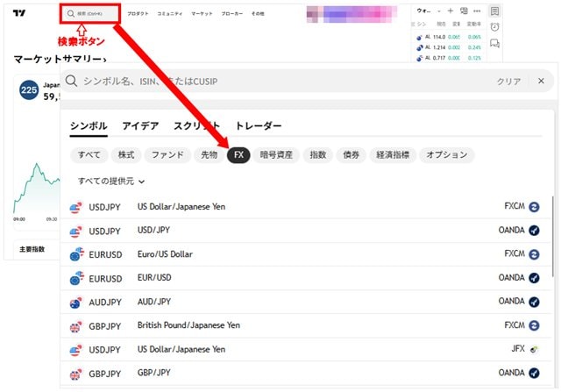The image size is (561, 392).
Task: Select the FX filter chip
Action: pyautogui.click(x=238, y=155)
